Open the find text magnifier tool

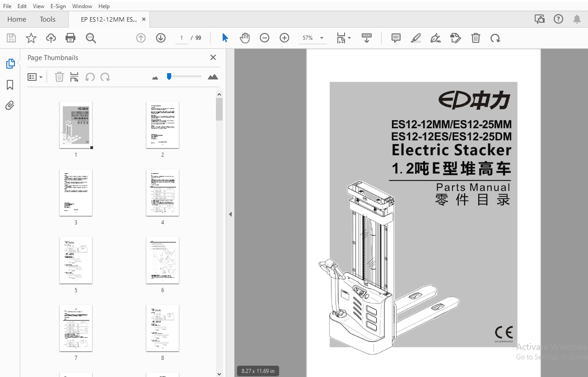(91, 38)
